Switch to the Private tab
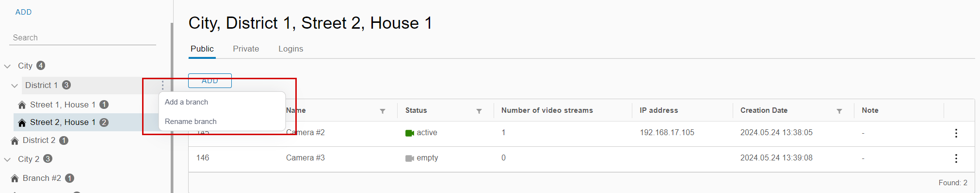 [246, 49]
